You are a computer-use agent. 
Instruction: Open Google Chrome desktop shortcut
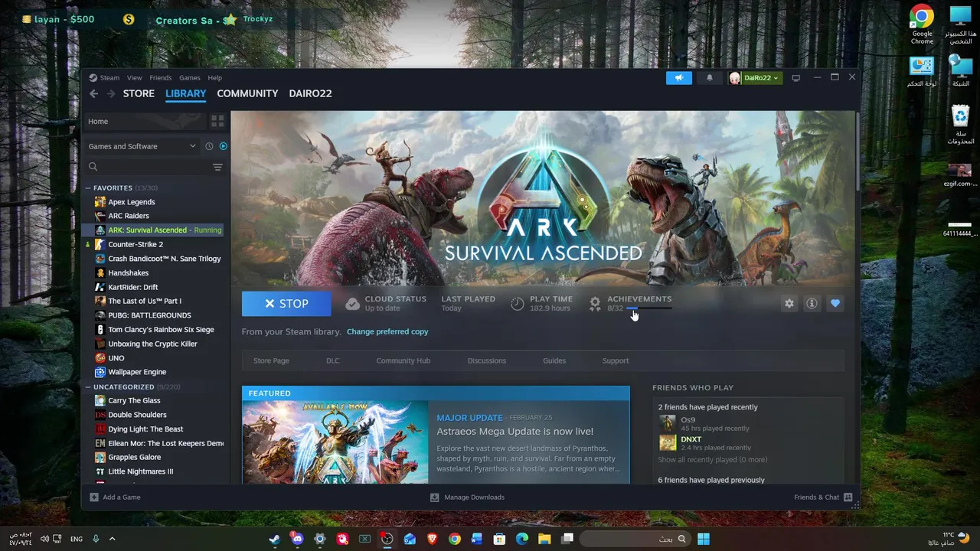coord(922,24)
